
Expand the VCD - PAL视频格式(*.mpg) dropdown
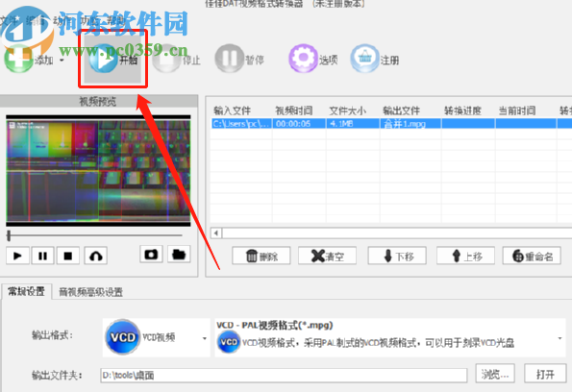pyautogui.click(x=560, y=338)
